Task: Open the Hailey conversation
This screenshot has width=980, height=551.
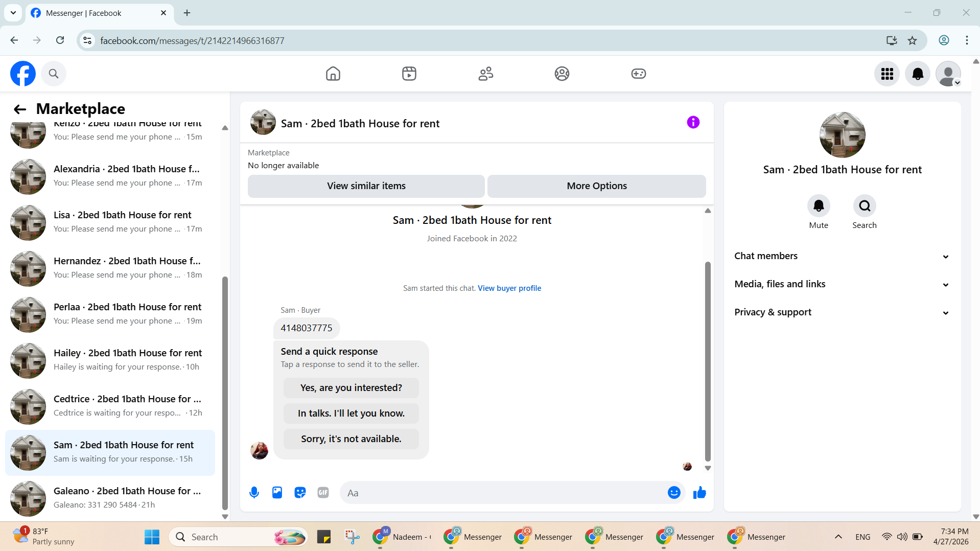Action: point(110,360)
